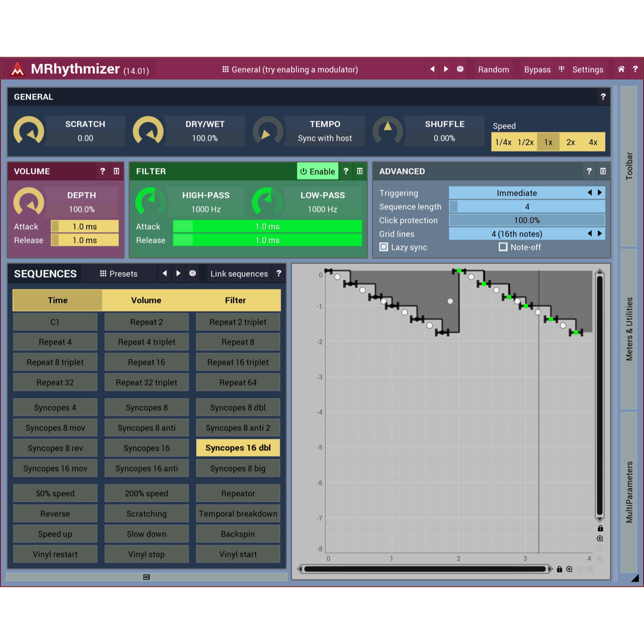The image size is (644, 644).
Task: Open the home icon in title bar
Action: [x=621, y=69]
